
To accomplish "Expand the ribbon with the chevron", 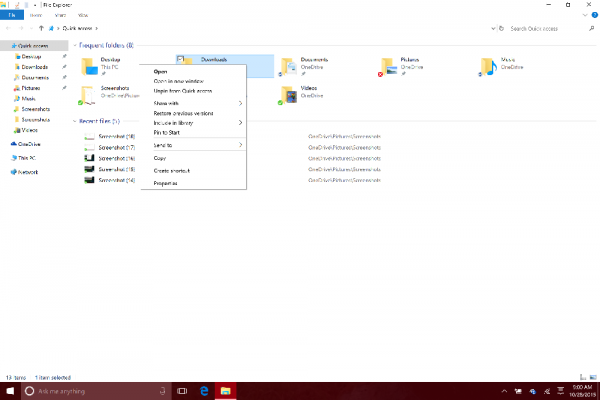I will (585, 15).
